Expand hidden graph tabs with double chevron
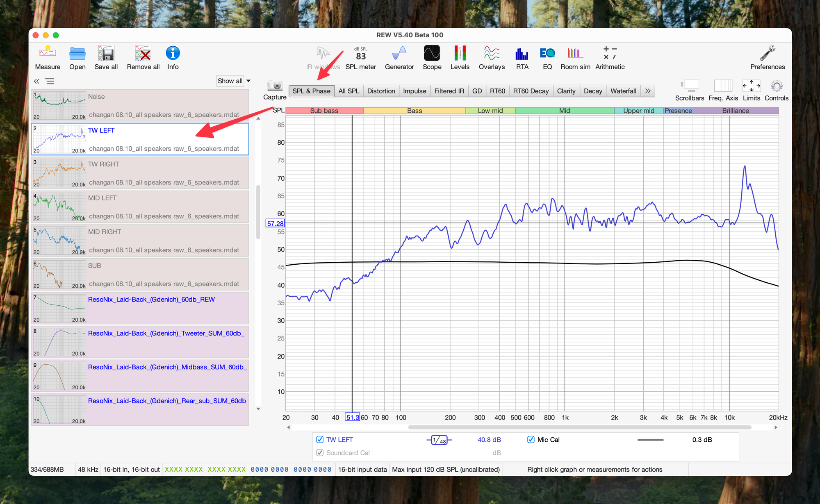 coord(648,91)
